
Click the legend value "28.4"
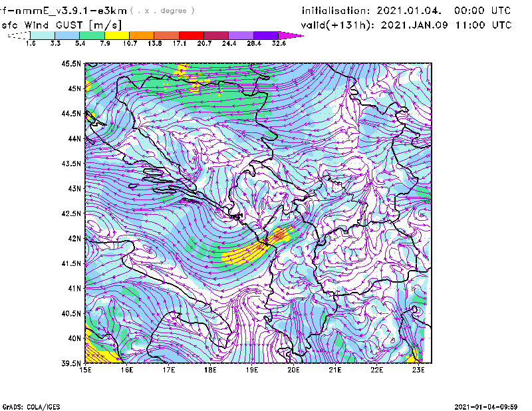[254, 43]
